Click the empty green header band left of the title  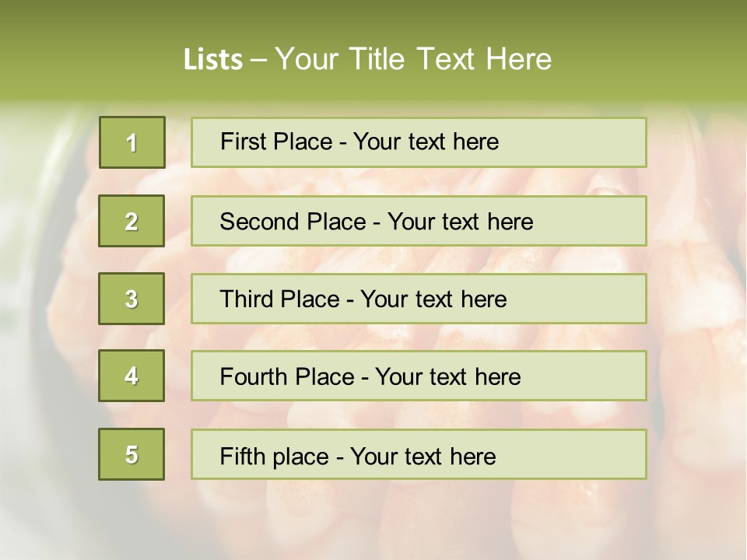tap(86, 54)
